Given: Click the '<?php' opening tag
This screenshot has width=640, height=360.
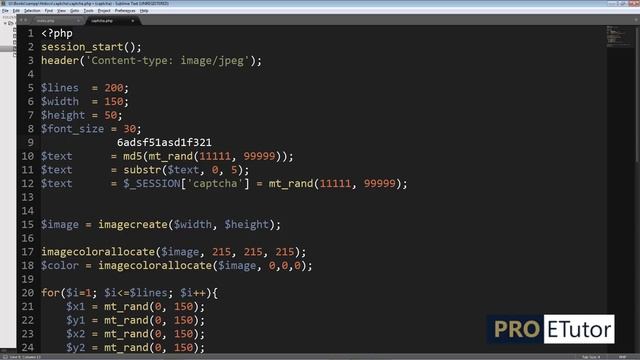Looking at the screenshot, I should [x=57, y=33].
